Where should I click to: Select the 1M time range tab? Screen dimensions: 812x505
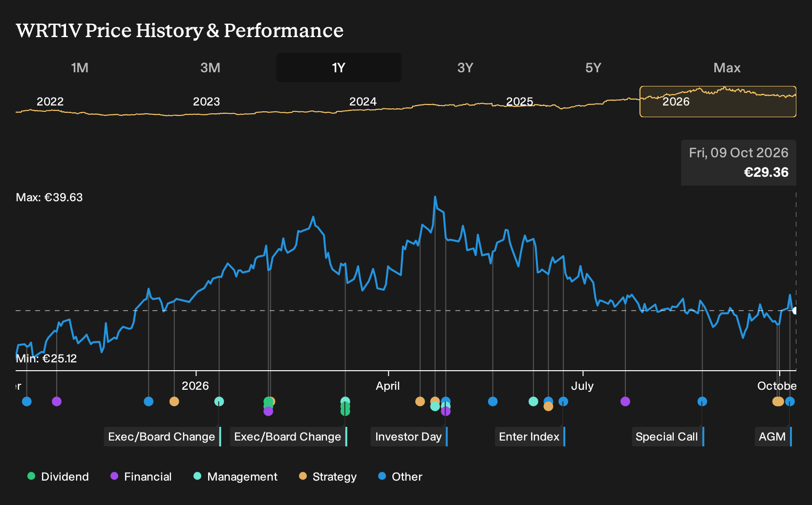click(80, 67)
